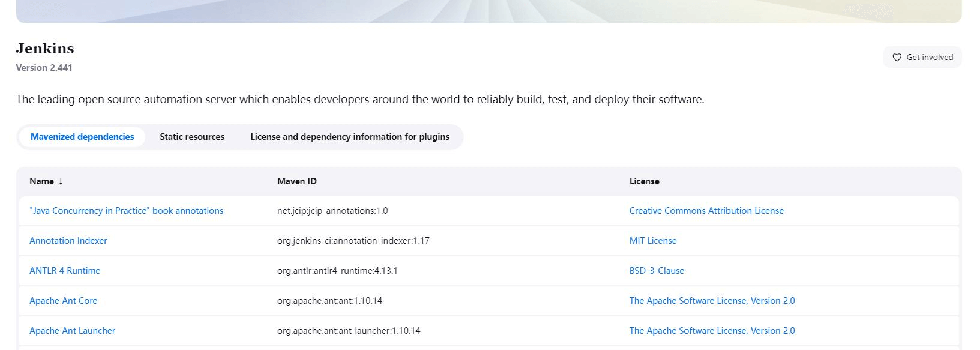Open Creative Commons Attribution License link

coord(706,211)
